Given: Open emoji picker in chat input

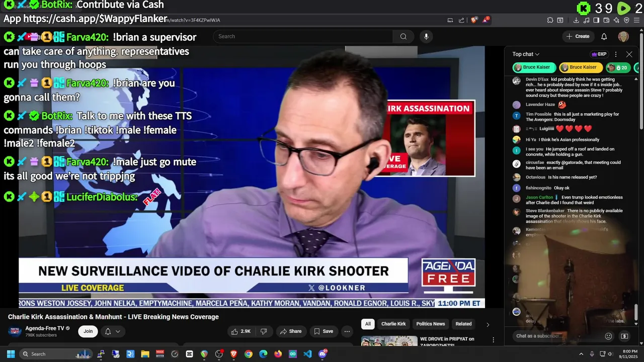Looking at the screenshot, I should (x=608, y=336).
